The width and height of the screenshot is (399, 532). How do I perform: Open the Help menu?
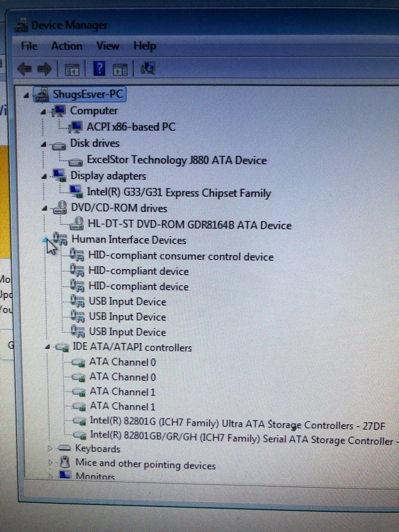[144, 46]
